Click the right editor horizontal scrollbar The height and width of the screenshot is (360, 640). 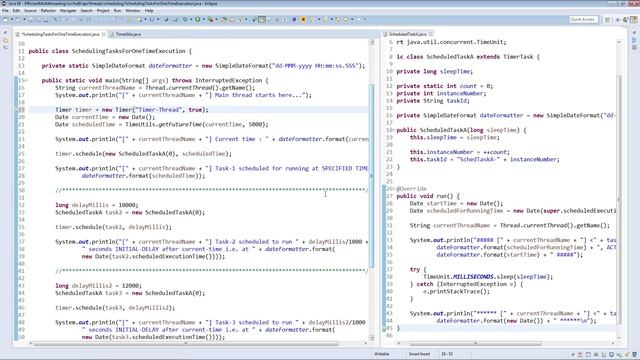click(x=475, y=344)
